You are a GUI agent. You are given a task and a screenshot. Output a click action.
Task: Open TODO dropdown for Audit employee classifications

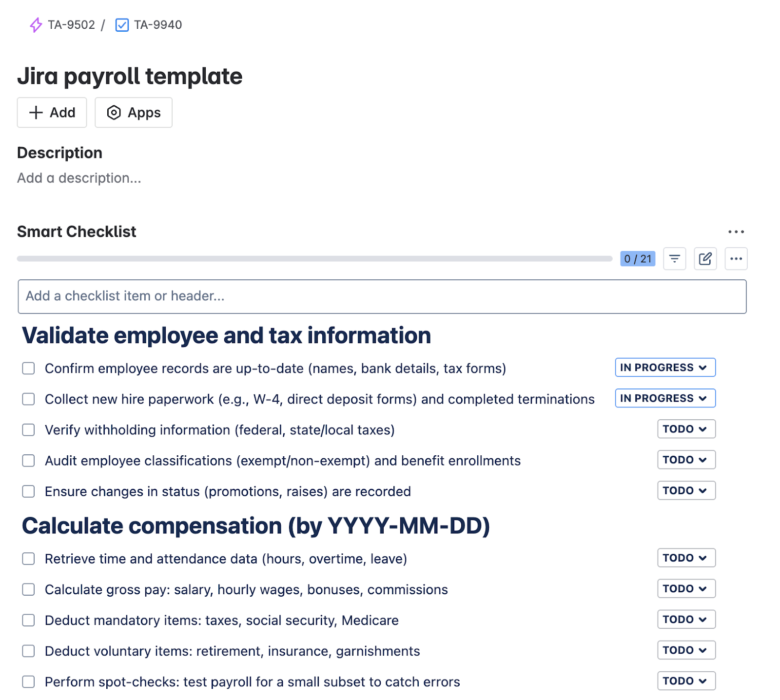(x=686, y=460)
